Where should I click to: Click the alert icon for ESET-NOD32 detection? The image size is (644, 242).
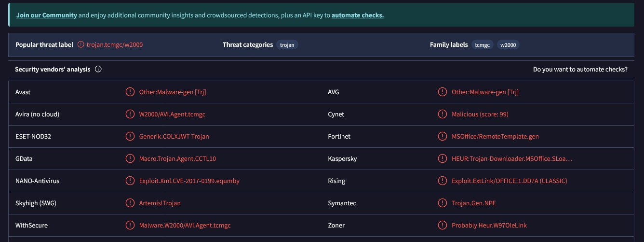pos(130,136)
